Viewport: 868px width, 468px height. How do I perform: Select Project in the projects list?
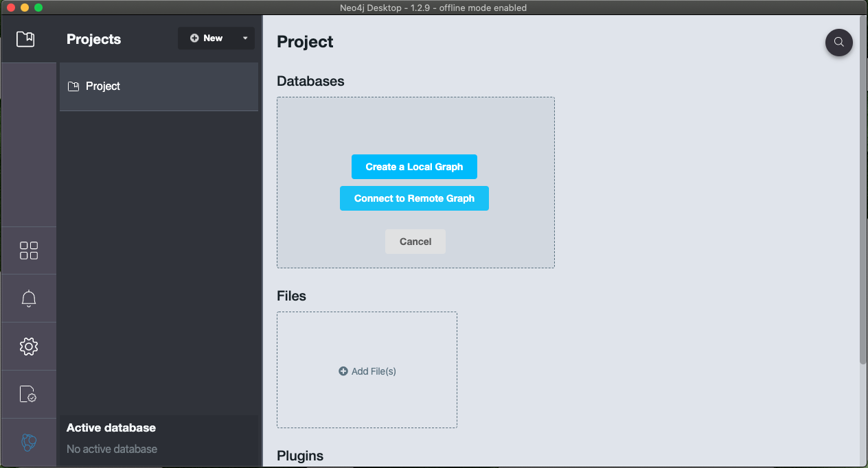point(103,86)
